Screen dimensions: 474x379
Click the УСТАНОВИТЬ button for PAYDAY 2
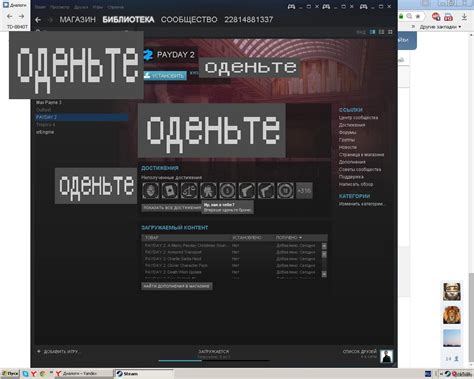tap(165, 76)
